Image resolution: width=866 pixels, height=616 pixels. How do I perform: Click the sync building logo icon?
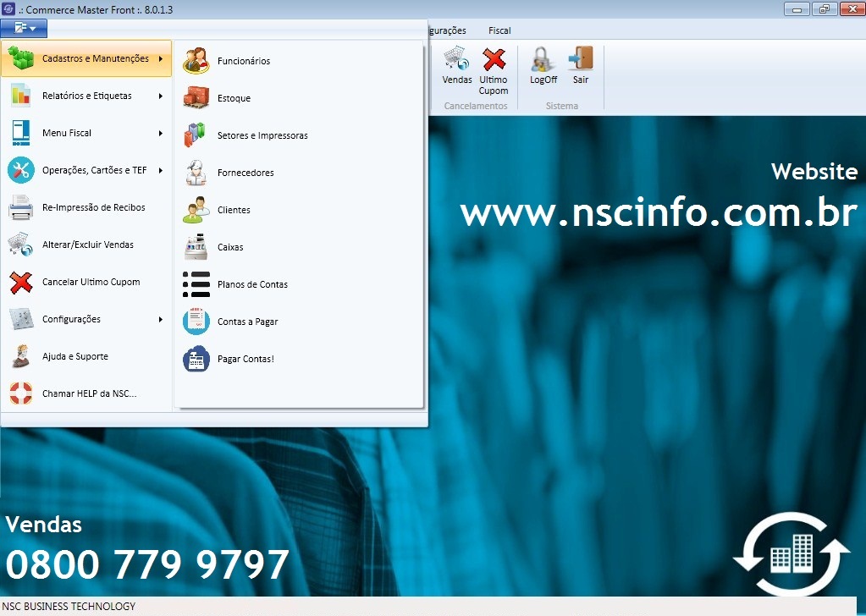[791, 553]
